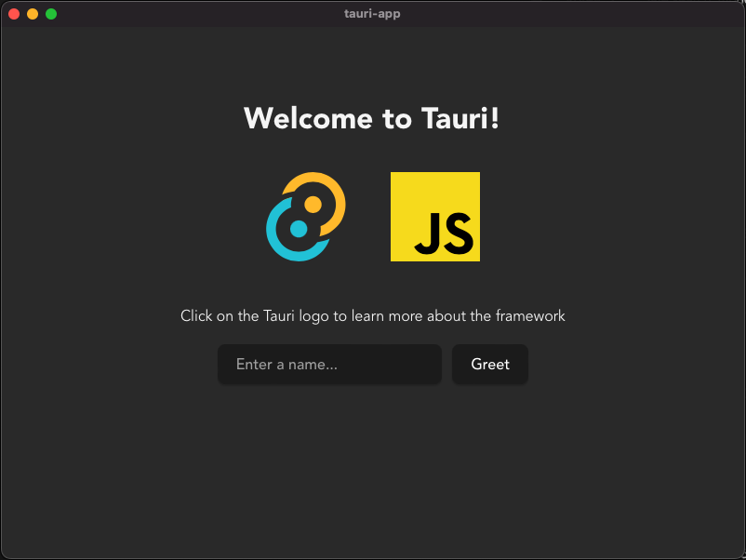Viewport: 746px width, 560px height.
Task: Focus the "Enter a name..." input field
Action: tap(329, 364)
